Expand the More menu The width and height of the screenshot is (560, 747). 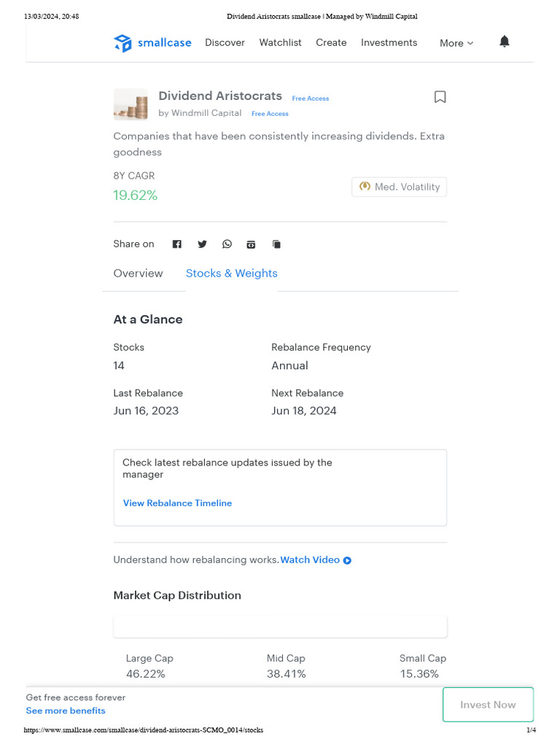pos(456,43)
